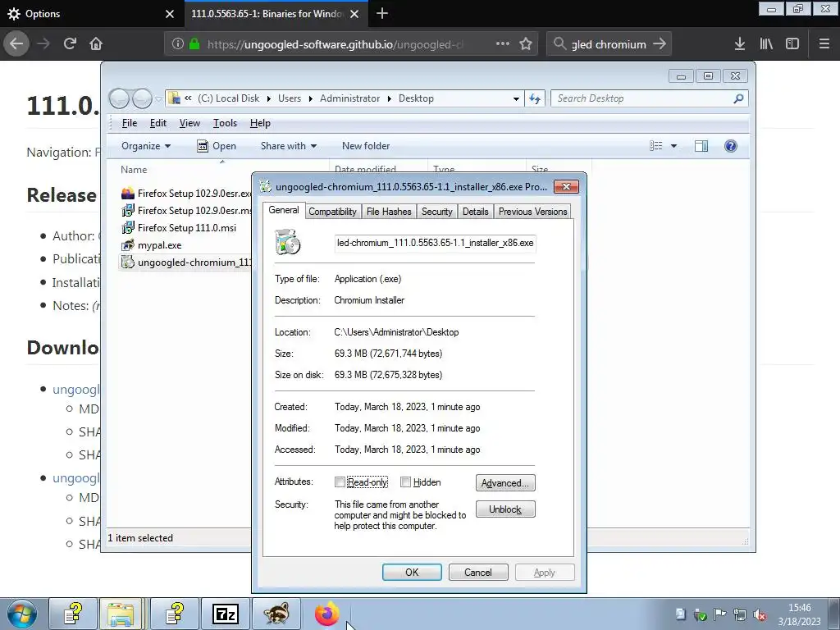Sort by Name column header

coord(134,170)
